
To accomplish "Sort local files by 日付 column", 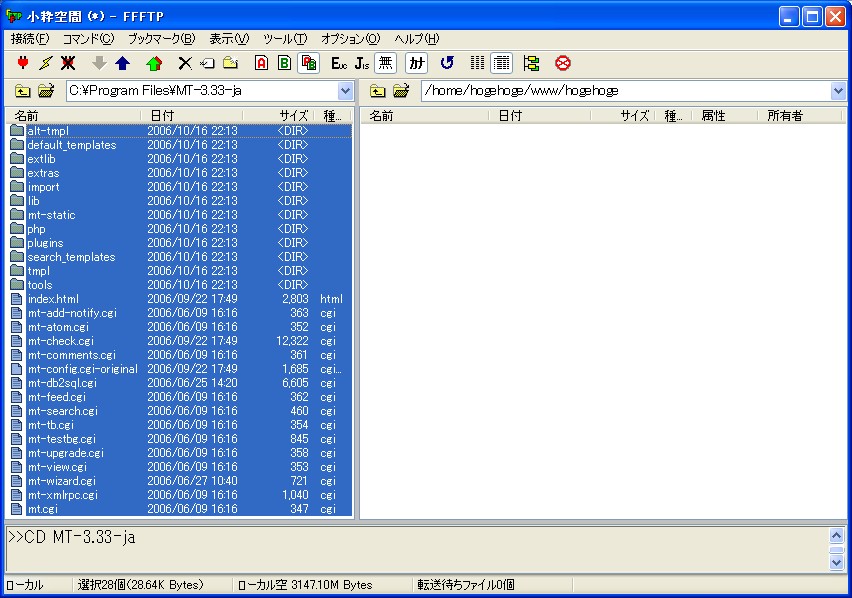I will pyautogui.click(x=192, y=116).
